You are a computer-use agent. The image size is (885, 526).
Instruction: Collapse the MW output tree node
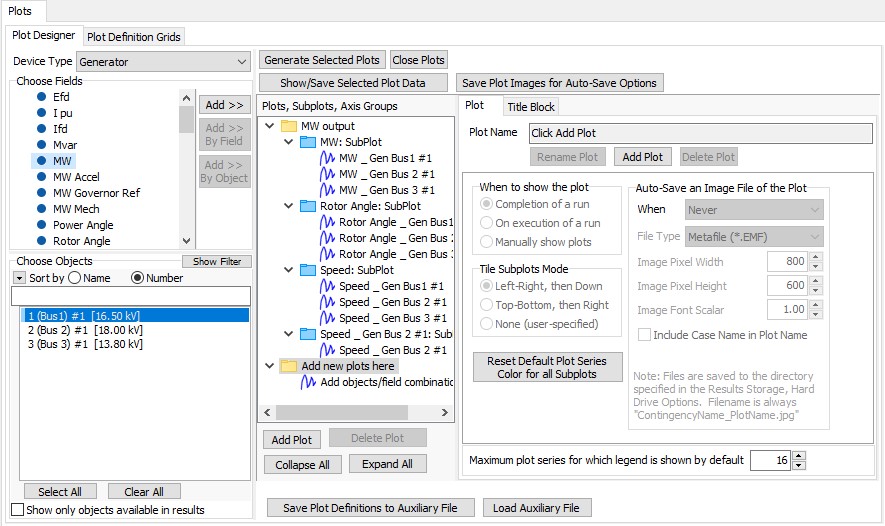(x=269, y=126)
